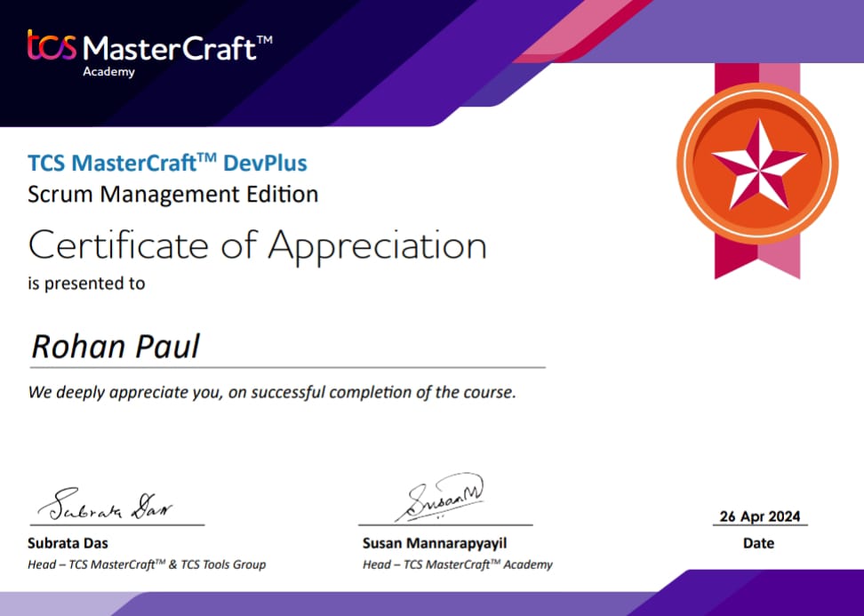
Task: Click the Date label under the date
Action: click(758, 543)
